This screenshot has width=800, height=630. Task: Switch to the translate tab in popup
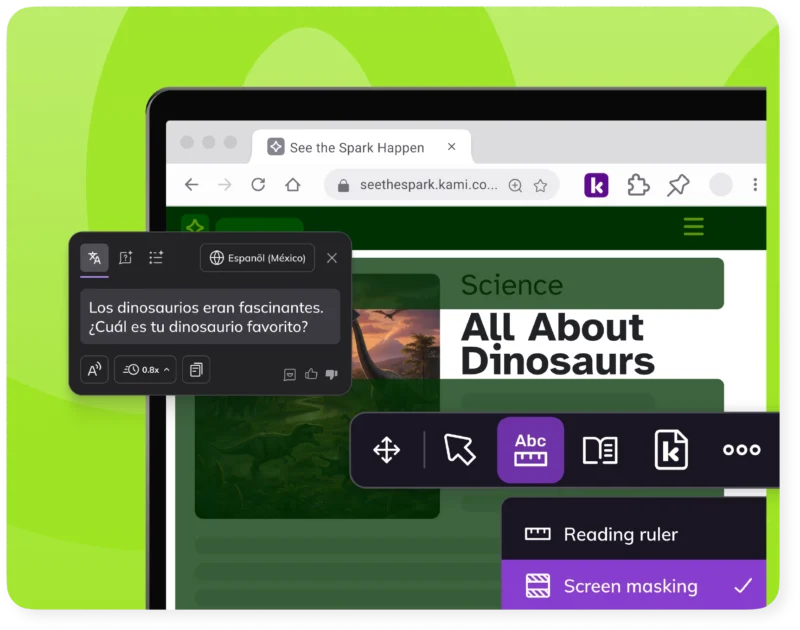[94, 258]
